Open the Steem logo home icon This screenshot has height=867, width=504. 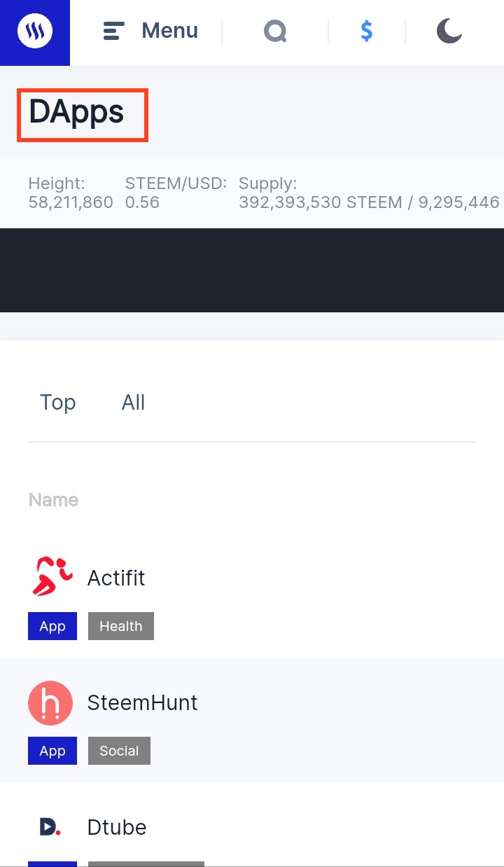pos(35,32)
